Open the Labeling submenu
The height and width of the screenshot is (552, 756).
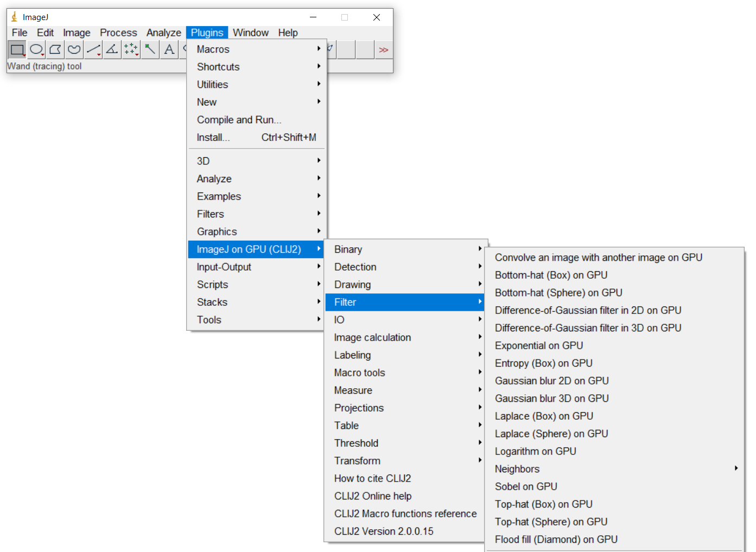[x=404, y=355]
